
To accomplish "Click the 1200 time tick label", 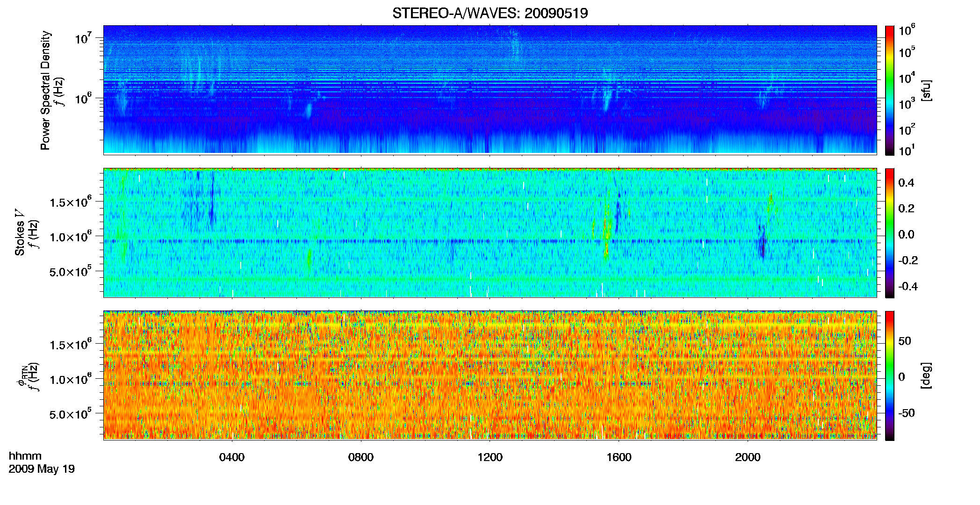I will [x=490, y=457].
